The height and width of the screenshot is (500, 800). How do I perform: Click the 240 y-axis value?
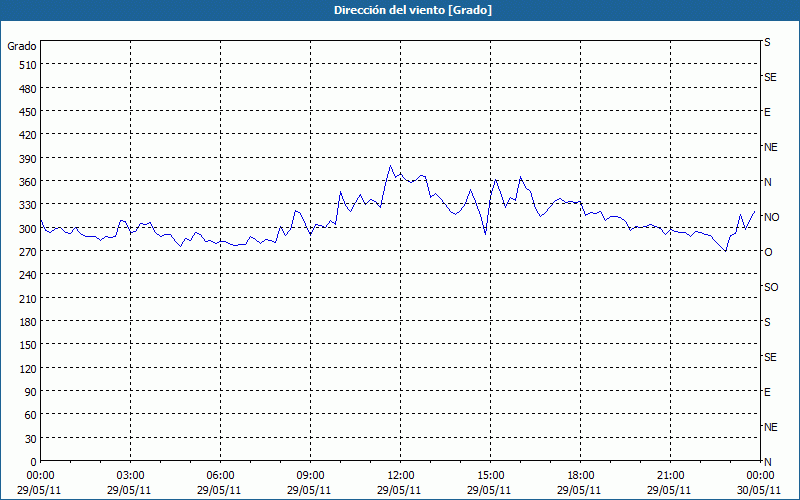(x=29, y=275)
